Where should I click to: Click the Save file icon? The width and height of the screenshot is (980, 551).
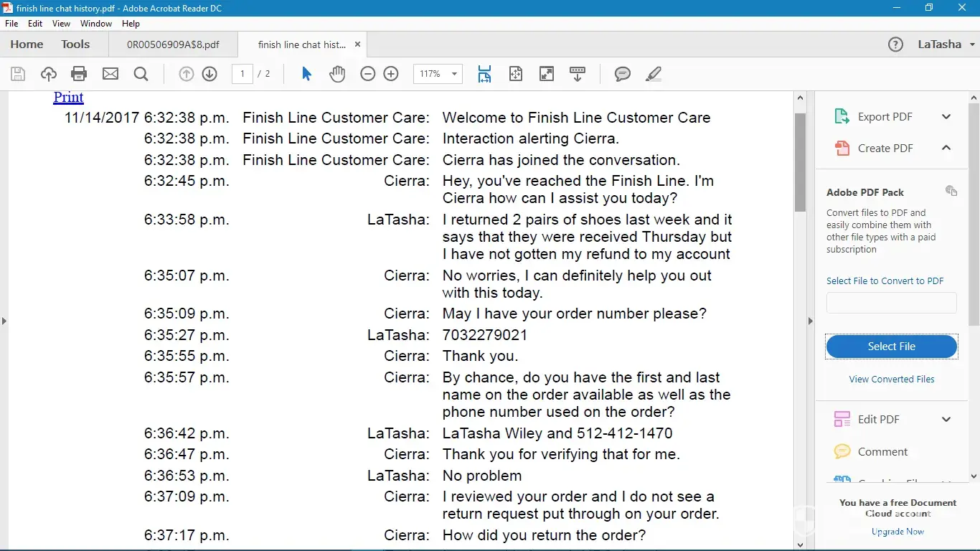click(18, 74)
